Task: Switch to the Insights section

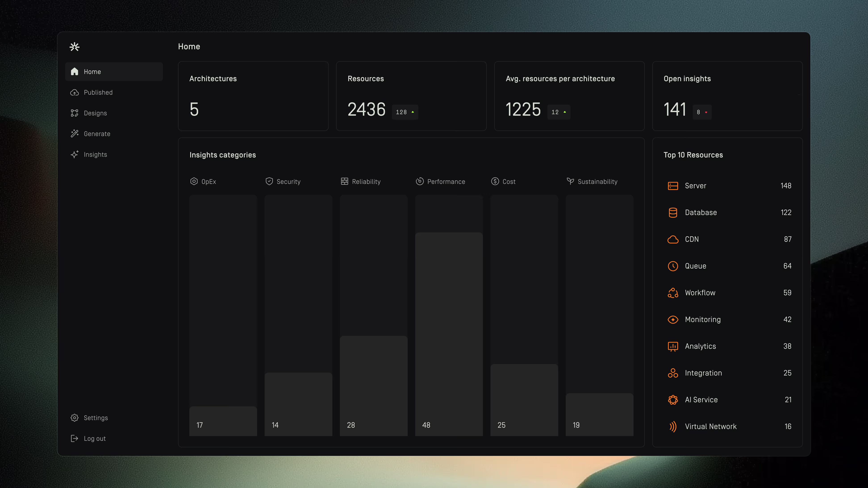Action: tap(95, 154)
